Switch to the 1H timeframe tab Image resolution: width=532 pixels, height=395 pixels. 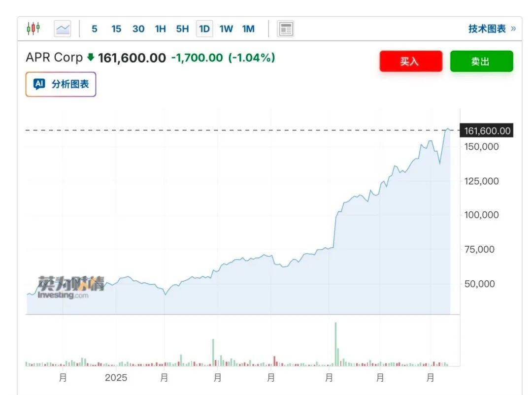click(x=160, y=29)
